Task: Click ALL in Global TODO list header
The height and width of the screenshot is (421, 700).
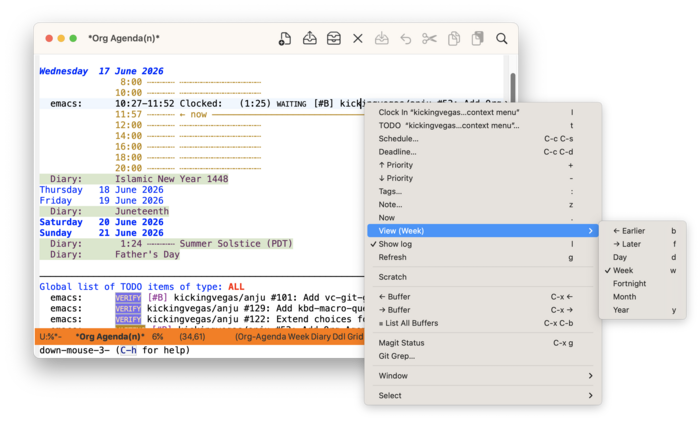Action: [x=236, y=287]
